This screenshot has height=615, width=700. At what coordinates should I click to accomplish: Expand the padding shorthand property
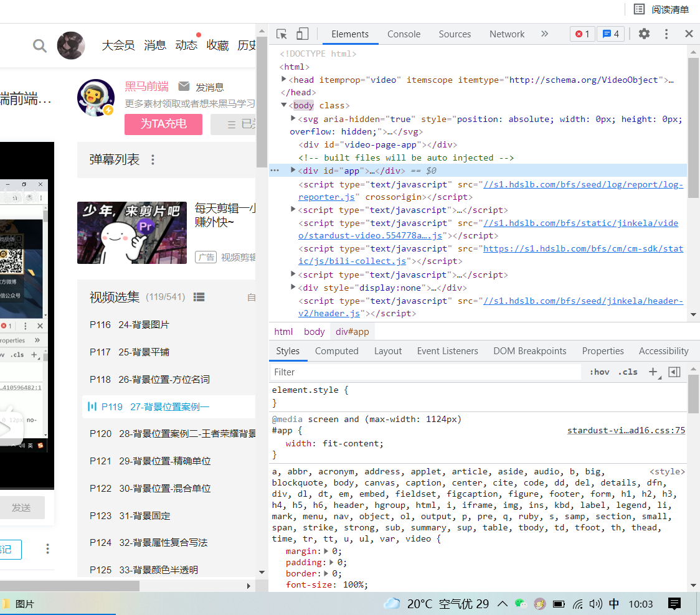click(x=331, y=562)
